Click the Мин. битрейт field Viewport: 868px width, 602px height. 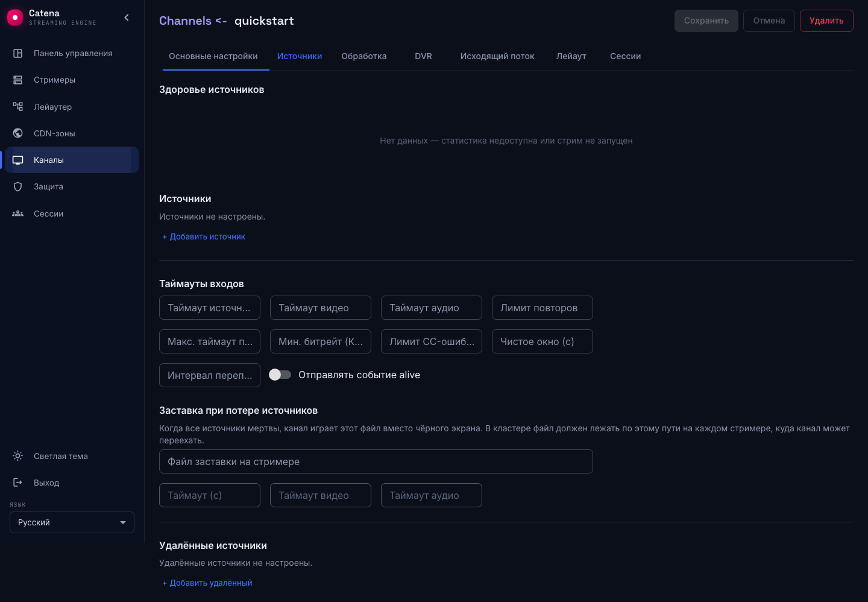click(x=321, y=341)
